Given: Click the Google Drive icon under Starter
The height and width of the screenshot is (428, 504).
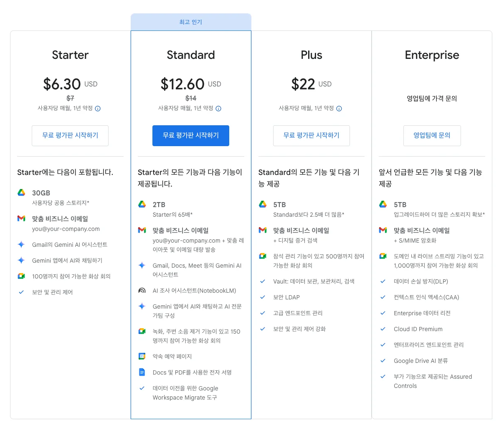Looking at the screenshot, I should [21, 192].
